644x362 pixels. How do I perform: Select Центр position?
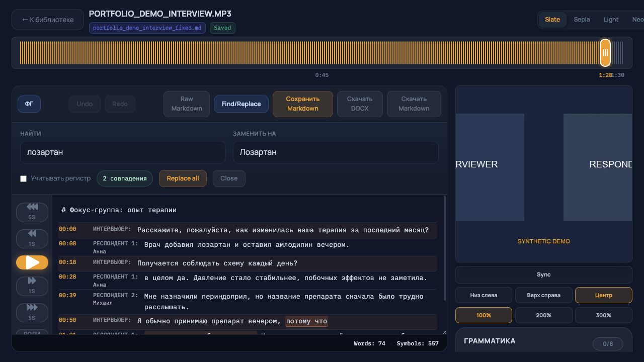(603, 295)
